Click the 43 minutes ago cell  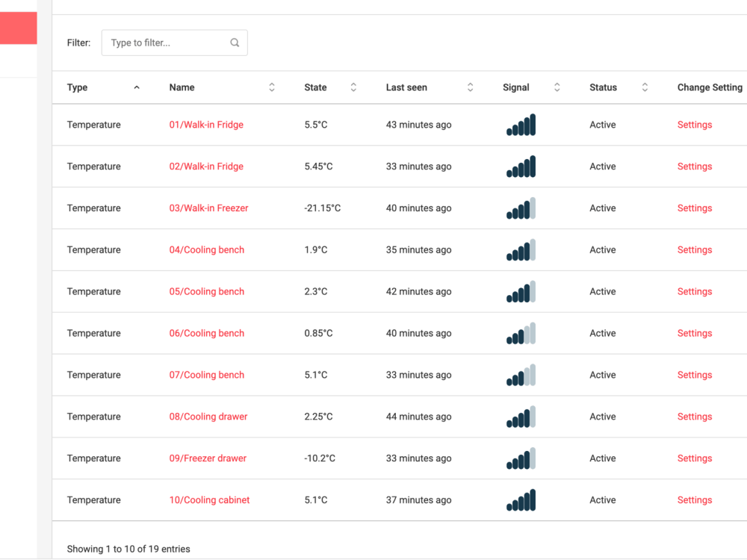tap(419, 125)
